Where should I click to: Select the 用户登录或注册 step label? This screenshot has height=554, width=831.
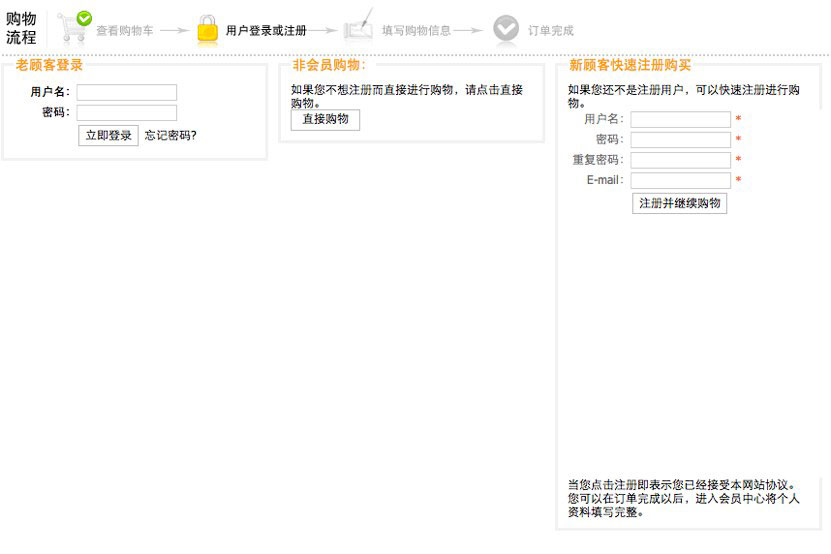click(x=266, y=31)
